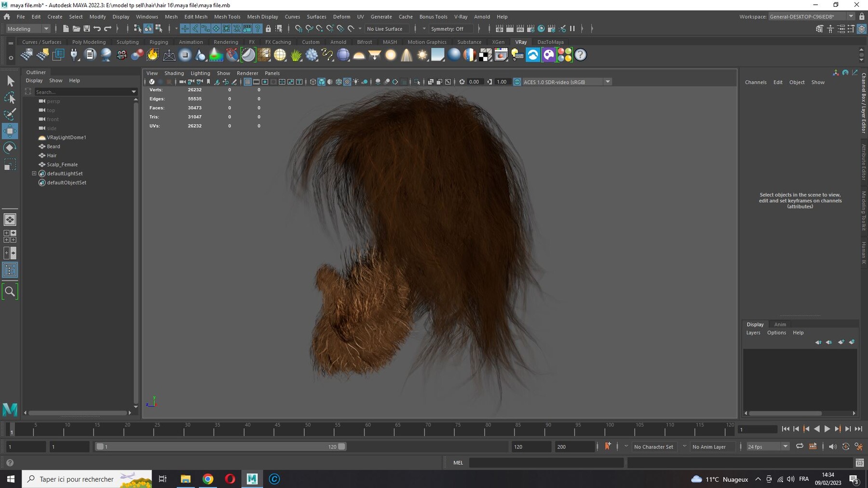Toggle loop playback mode
This screenshot has height=488, width=868.
(799, 447)
